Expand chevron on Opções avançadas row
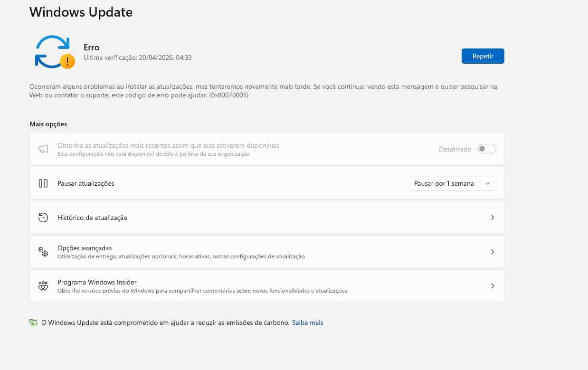Viewport: 588px width, 370px height. click(x=493, y=252)
